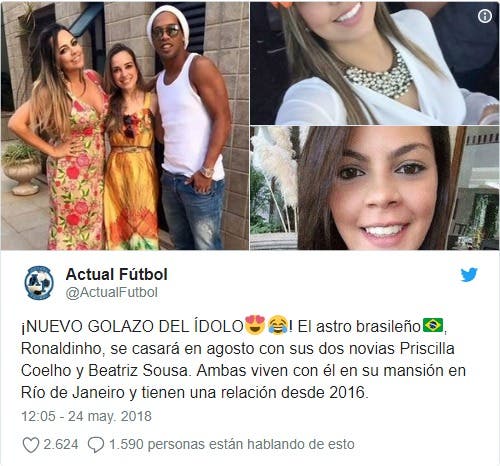Click the heart-eyes emoji in tweet
500x466 pixels.
tap(255, 325)
